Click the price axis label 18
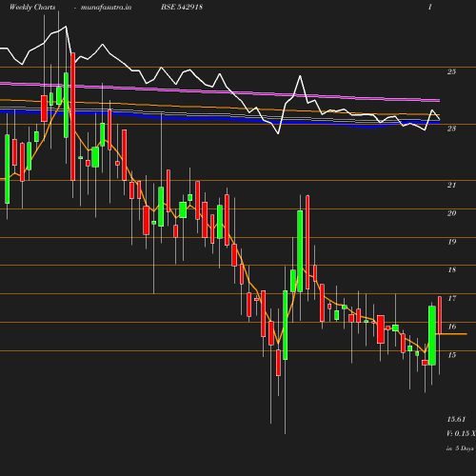Image resolution: width=476 pixels, height=476 pixels. (451, 270)
